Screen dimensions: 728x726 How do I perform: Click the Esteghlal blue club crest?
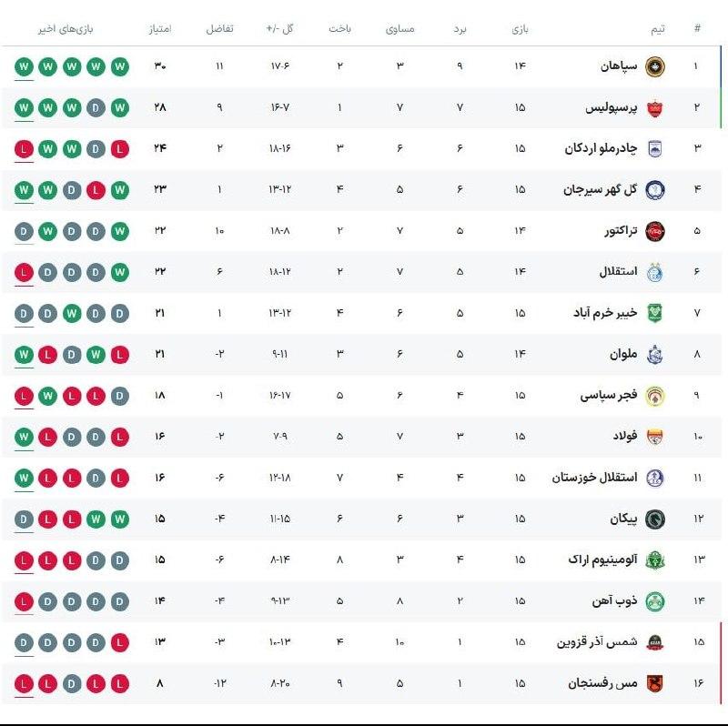(654, 272)
